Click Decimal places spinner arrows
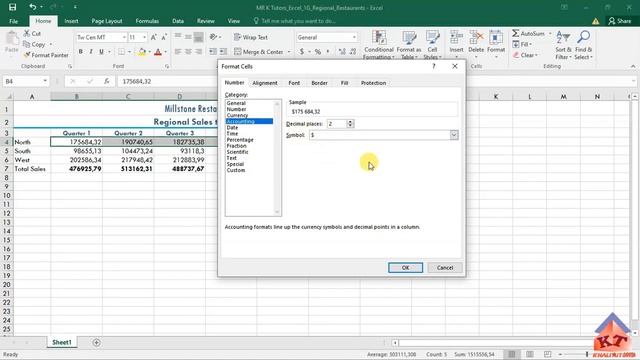 tap(350, 124)
